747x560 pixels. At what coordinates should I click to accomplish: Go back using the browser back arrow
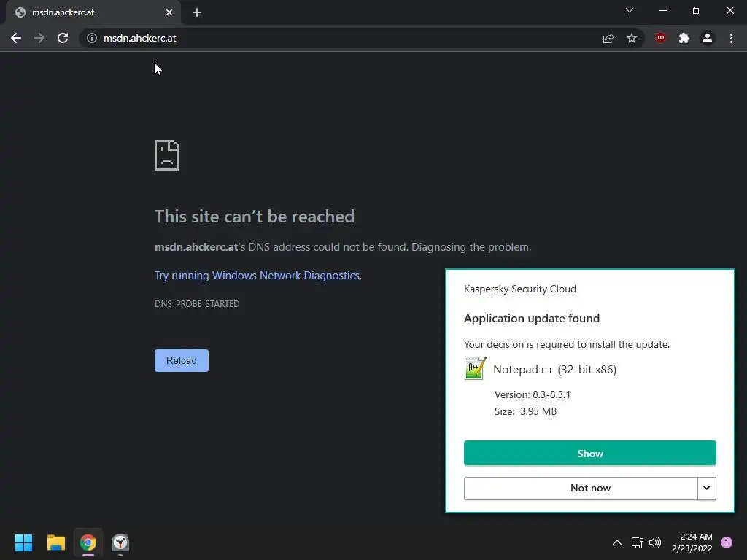pyautogui.click(x=16, y=38)
